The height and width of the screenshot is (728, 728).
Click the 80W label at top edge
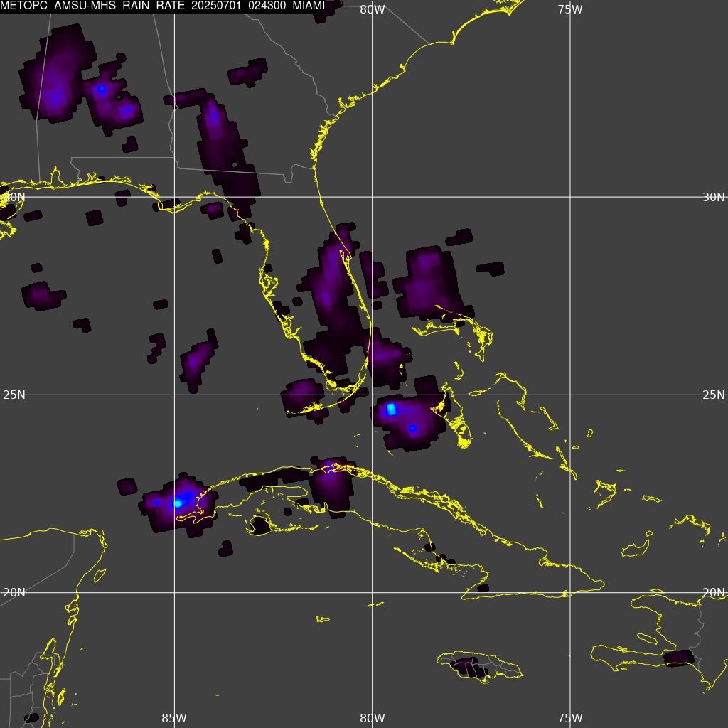point(373,9)
